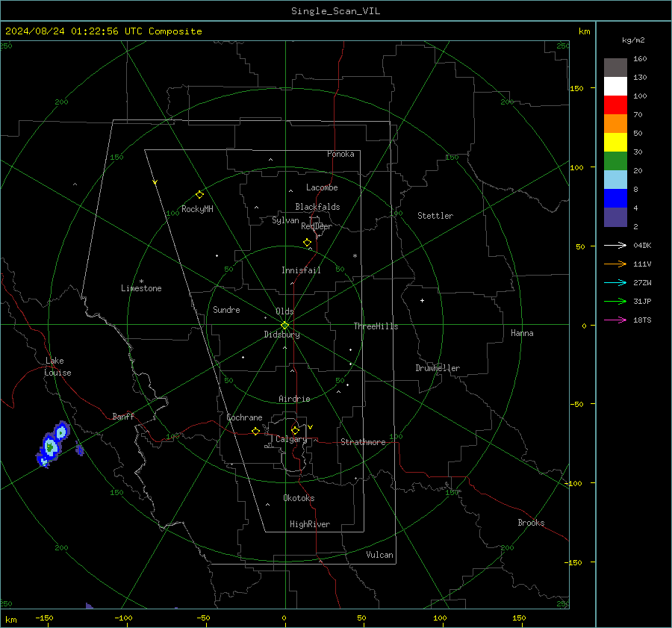Click the Calgary label
672x628 pixels.
(291, 439)
